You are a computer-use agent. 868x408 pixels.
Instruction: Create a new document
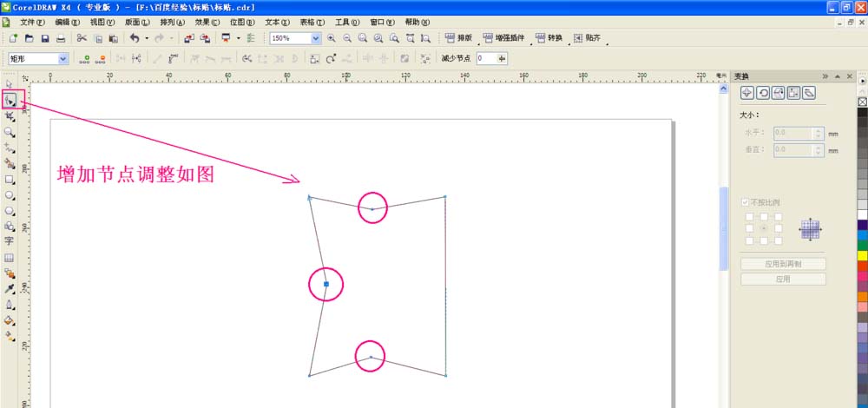tap(13, 38)
